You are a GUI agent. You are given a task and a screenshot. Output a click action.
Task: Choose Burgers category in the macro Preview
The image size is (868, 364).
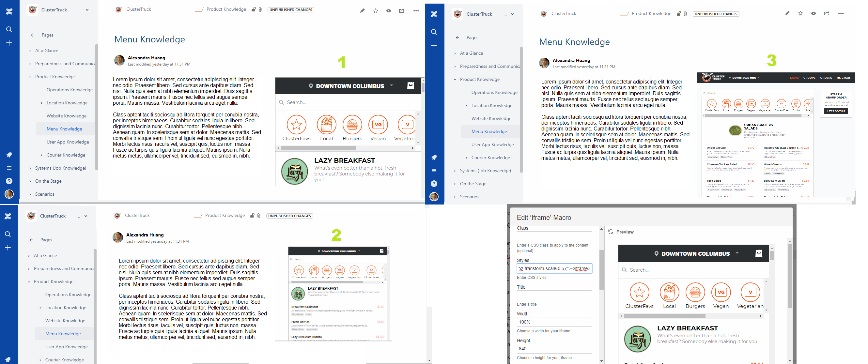coord(695,296)
